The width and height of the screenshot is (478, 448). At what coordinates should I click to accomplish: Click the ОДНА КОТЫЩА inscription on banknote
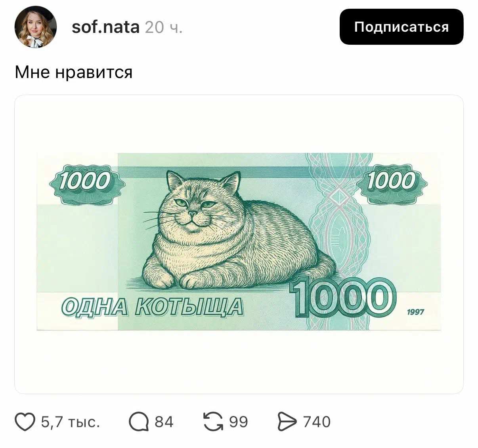[x=153, y=307]
